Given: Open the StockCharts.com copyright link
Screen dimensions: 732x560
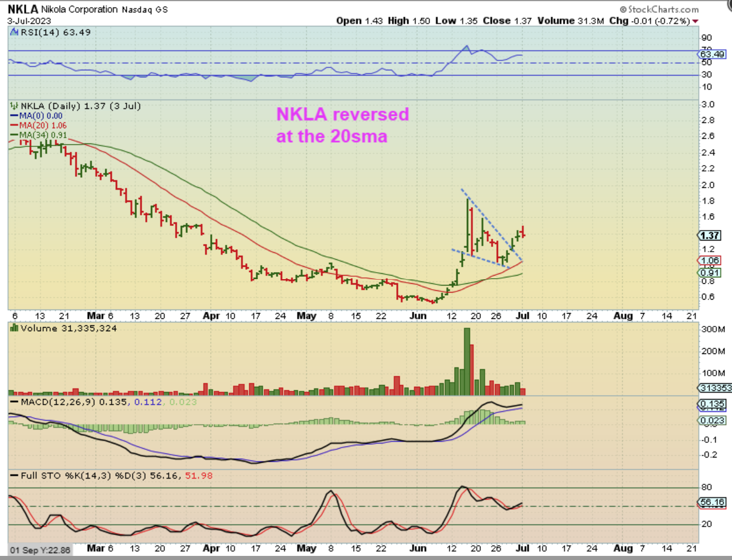Looking at the screenshot, I should 659,9.
